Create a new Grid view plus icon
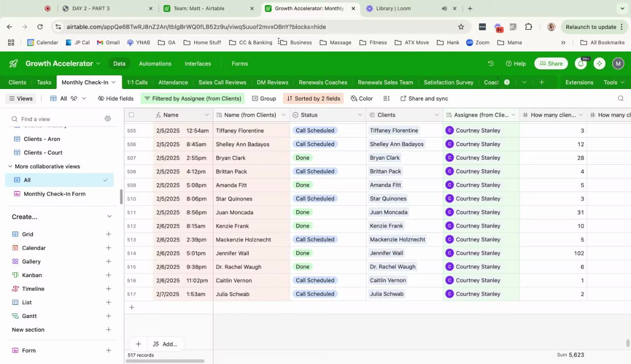The width and height of the screenshot is (631, 364). tap(108, 235)
